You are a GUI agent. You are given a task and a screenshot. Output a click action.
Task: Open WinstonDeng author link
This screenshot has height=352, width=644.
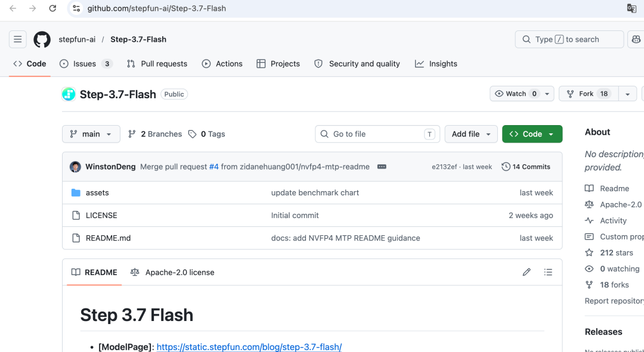[110, 167]
